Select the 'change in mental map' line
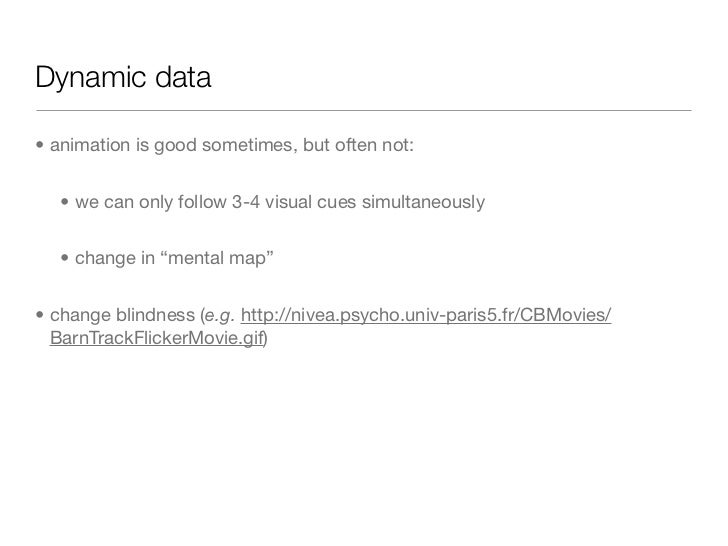 (x=174, y=258)
